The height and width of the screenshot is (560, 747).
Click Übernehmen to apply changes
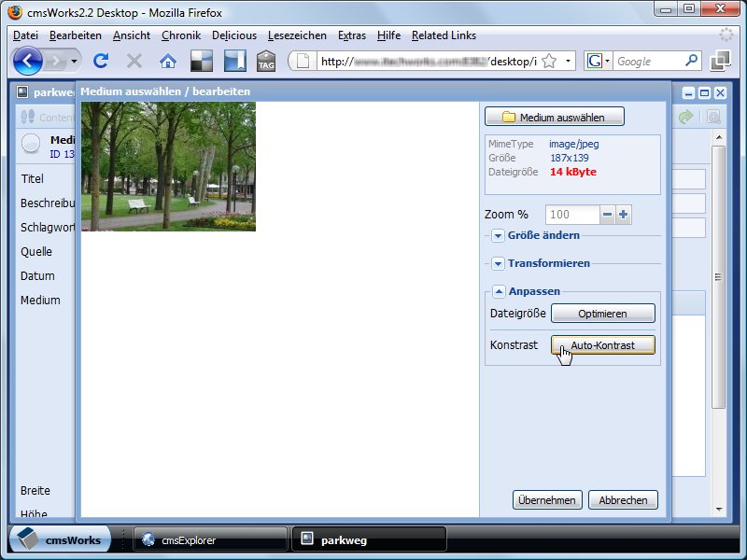click(547, 500)
